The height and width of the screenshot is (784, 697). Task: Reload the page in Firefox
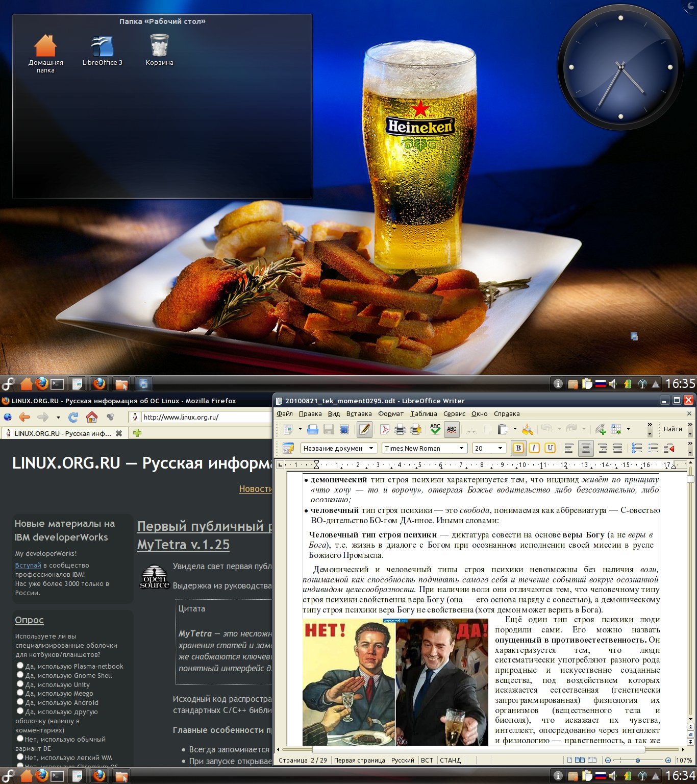73,417
